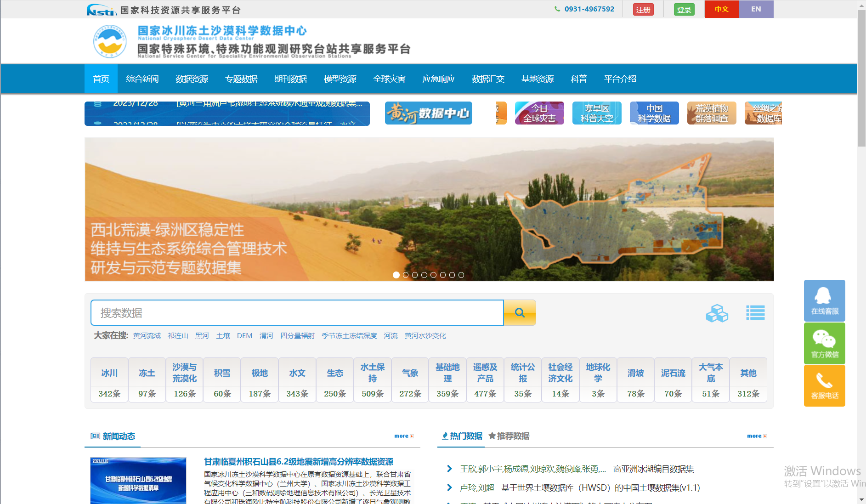This screenshot has height=504, width=866.
Task: Search hot keyword 黄河流域
Action: click(147, 336)
